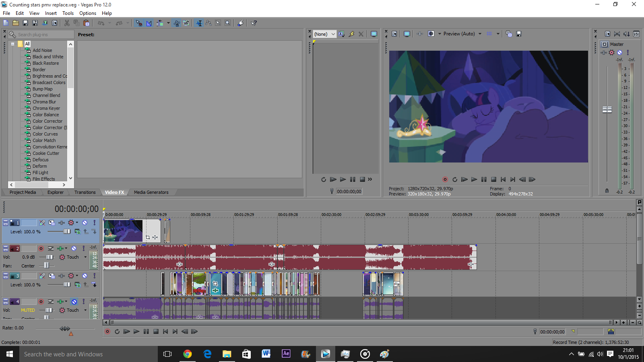Switch to the Project Media tab
Viewport: 644px width, 362px height.
tap(23, 192)
